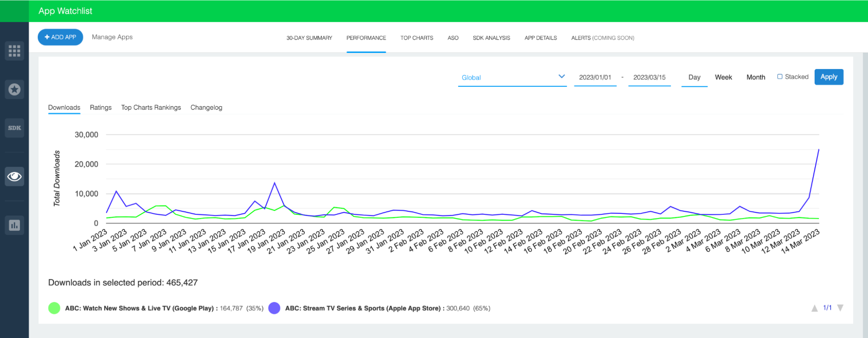
Task: Open Manage Apps link
Action: (x=112, y=37)
